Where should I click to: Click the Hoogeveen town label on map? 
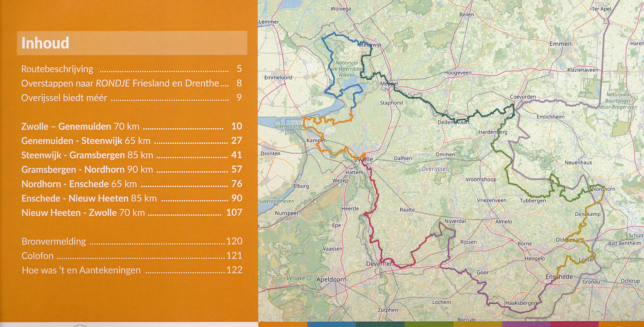458,73
